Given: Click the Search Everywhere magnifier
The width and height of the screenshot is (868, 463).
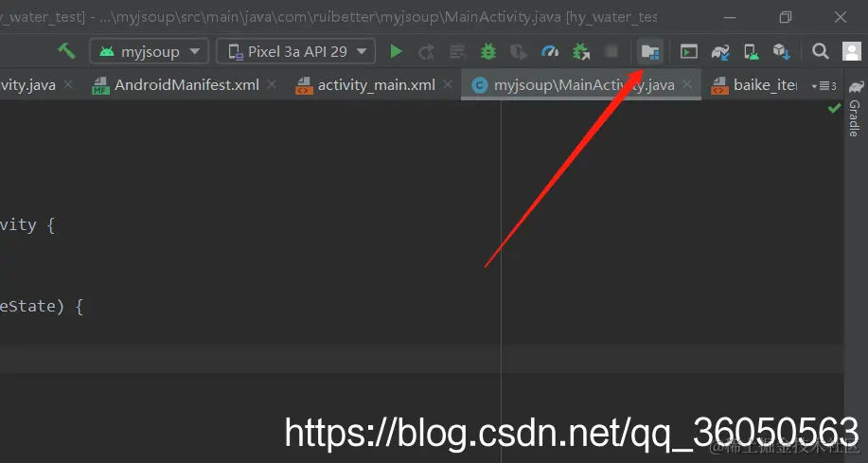Looking at the screenshot, I should click(x=821, y=51).
